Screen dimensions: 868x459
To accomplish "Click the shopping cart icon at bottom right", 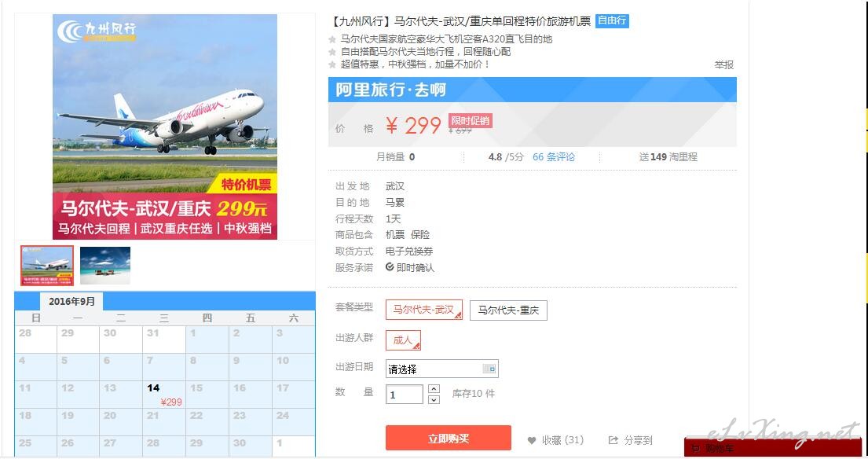I will coord(696,448).
